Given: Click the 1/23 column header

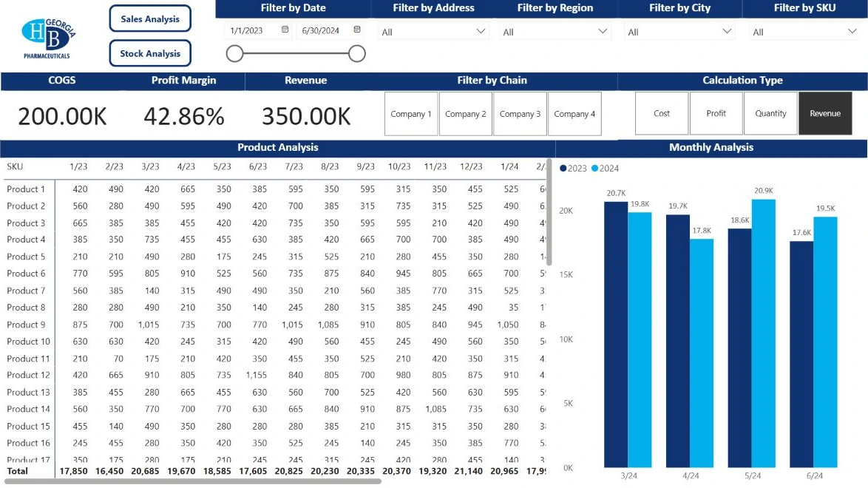Looking at the screenshot, I should [78, 166].
